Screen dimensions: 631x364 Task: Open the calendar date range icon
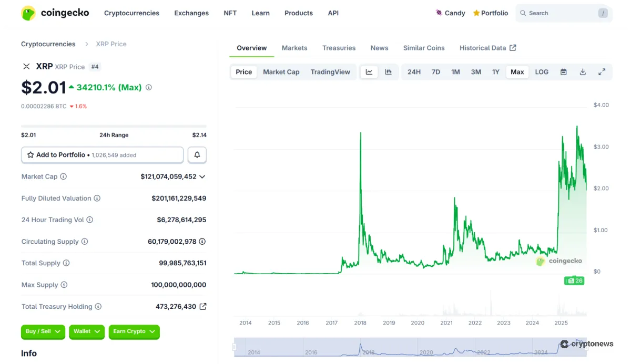(563, 72)
